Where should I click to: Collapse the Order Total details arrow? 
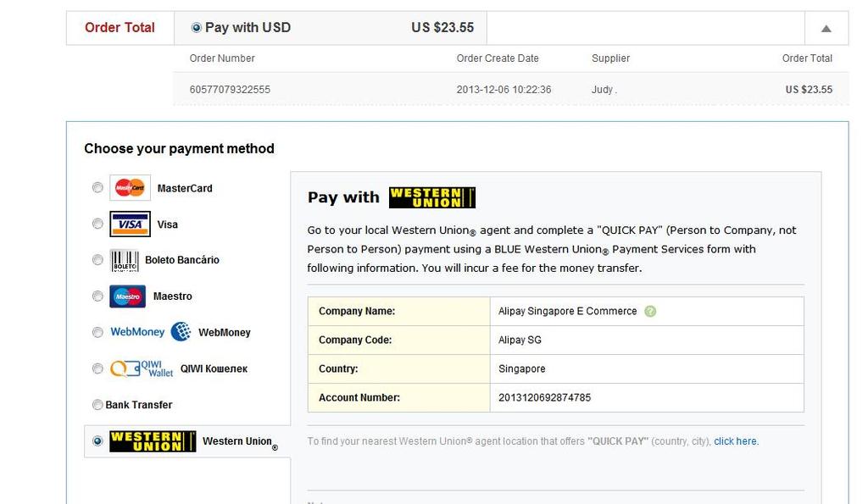pos(826,28)
